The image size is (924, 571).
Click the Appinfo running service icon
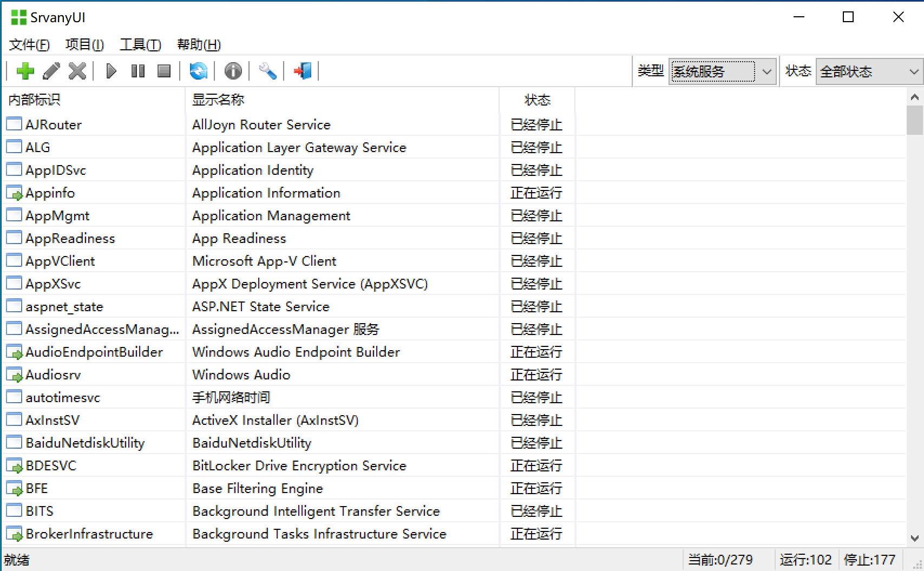pyautogui.click(x=14, y=193)
